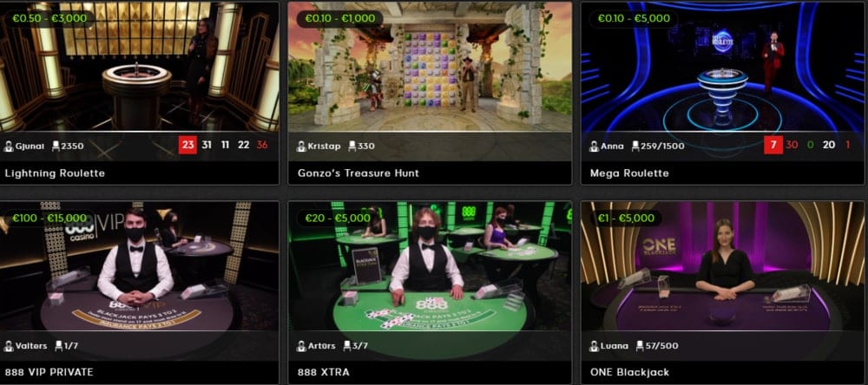Launch the ONE Blackjack table thumbnail

(723, 265)
